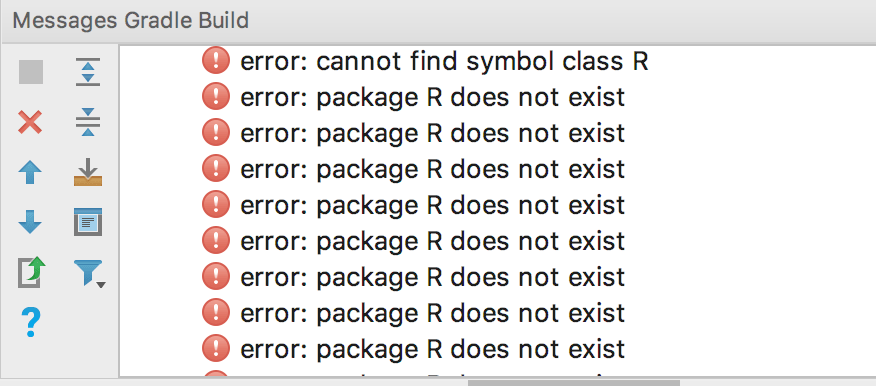This screenshot has width=876, height=386.
Task: Click the gray Stop build icon
Action: coord(31,73)
